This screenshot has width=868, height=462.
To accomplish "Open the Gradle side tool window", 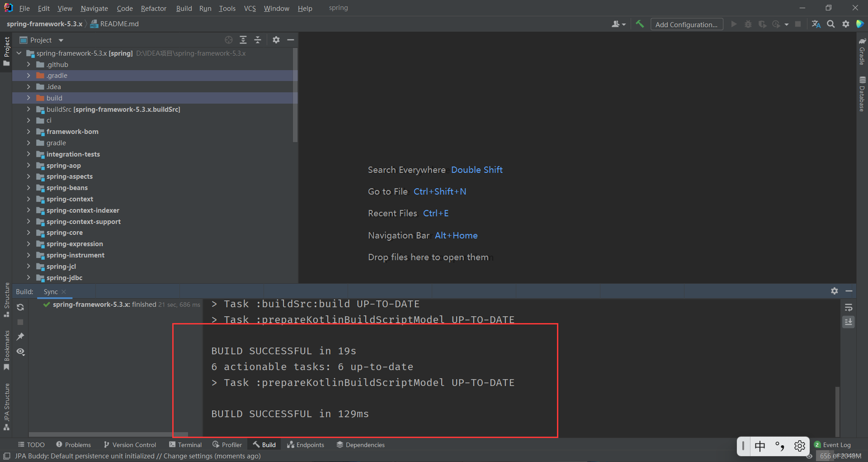I will pos(862,51).
